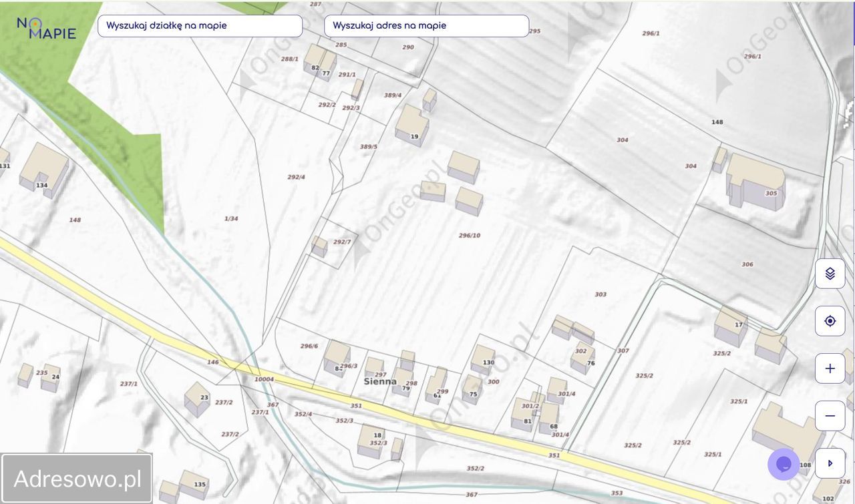The width and height of the screenshot is (855, 504).
Task: Select parcel label 292/7
Action: click(341, 242)
